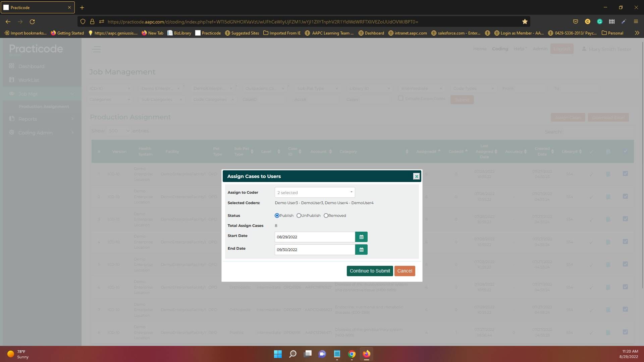Open the End Date calendar picker
This screenshot has width=644, height=362.
361,250
